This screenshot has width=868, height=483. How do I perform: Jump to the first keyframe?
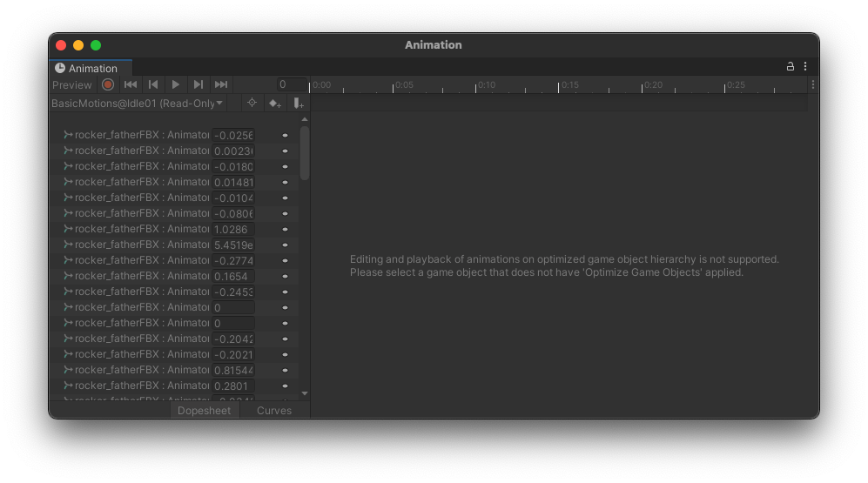point(131,84)
